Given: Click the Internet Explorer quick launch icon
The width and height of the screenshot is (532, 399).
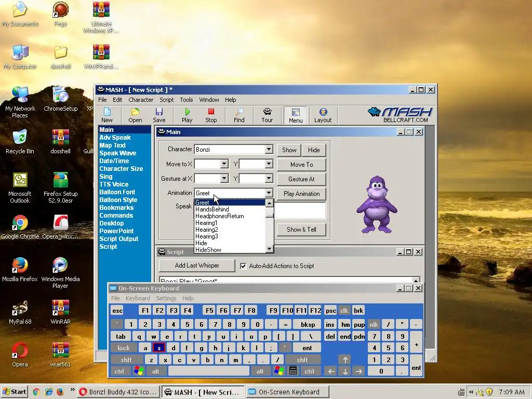Looking at the screenshot, I should 48,392.
